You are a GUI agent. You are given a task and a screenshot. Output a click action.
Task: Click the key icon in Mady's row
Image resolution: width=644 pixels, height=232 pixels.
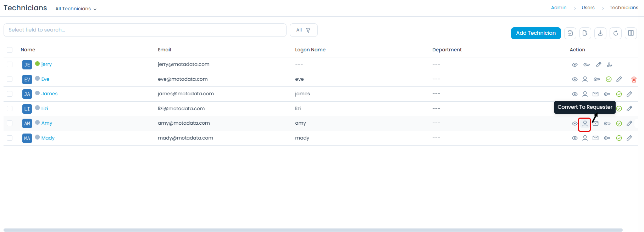(607, 138)
